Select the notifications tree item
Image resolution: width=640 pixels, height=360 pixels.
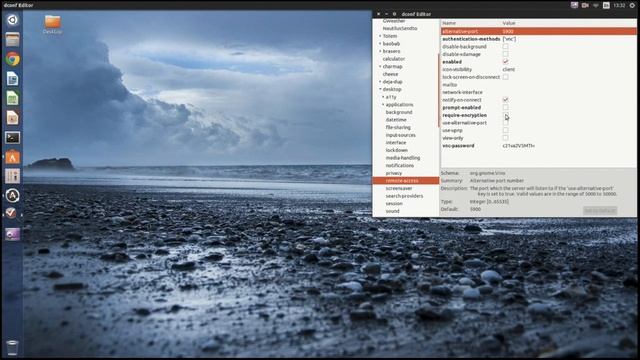400,166
